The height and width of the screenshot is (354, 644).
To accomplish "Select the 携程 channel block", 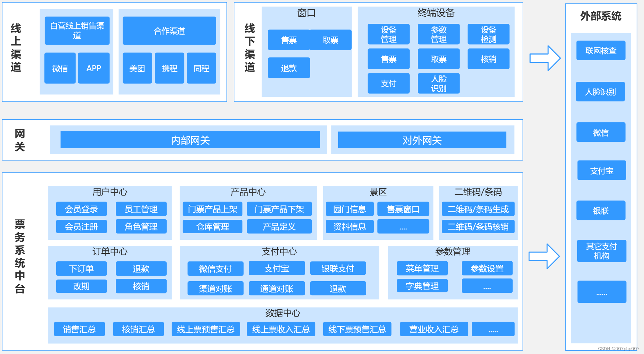I will (x=169, y=68).
